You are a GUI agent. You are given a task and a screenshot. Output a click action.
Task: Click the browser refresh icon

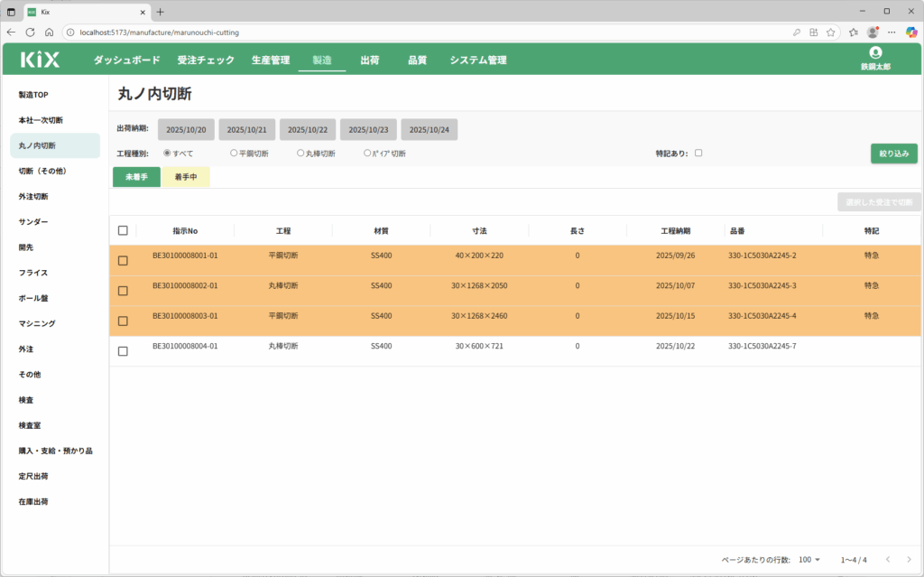click(30, 32)
